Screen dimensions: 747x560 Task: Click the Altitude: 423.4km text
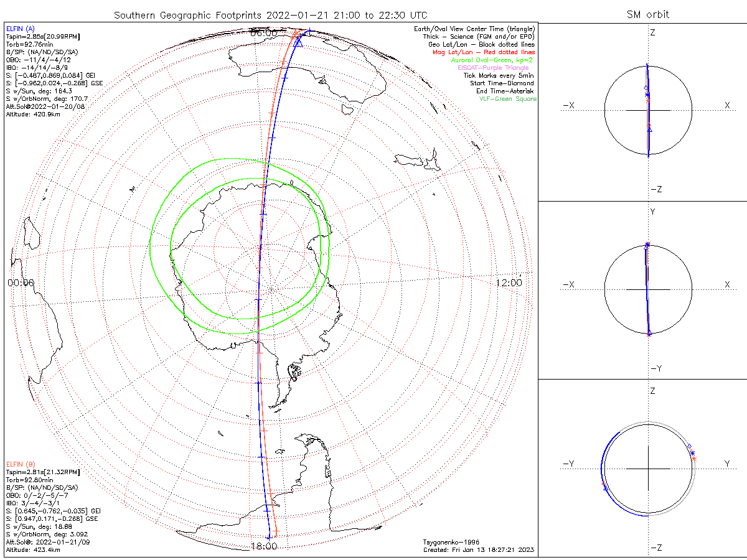click(x=32, y=550)
